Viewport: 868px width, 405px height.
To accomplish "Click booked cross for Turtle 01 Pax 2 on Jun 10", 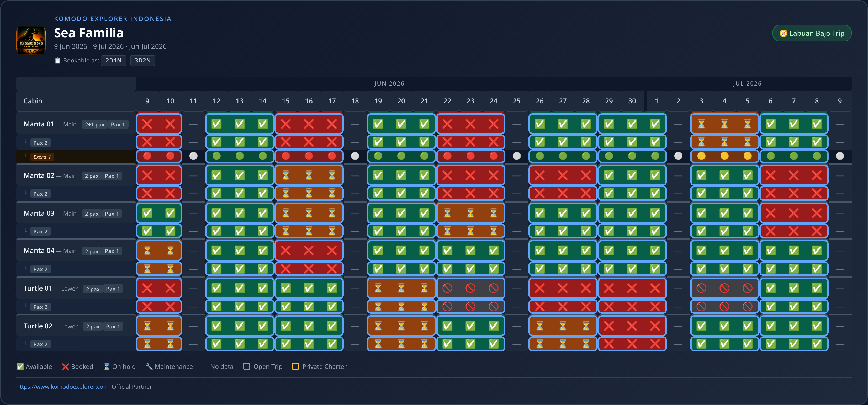I will pos(170,306).
